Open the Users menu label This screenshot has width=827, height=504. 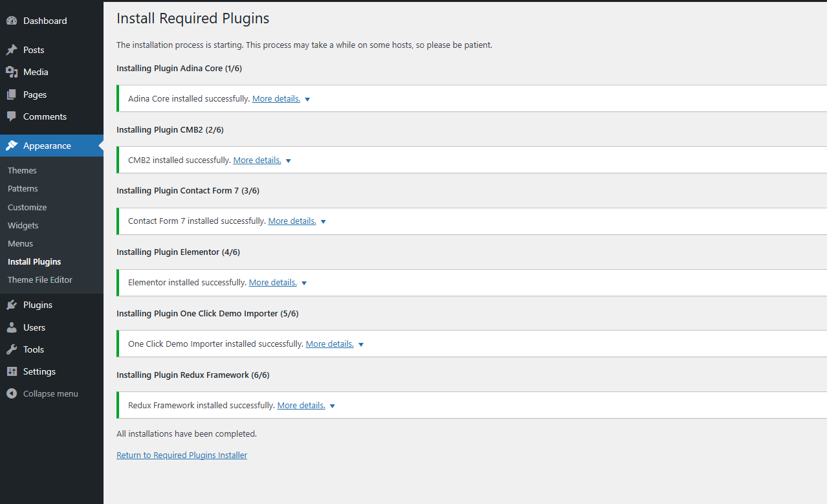(x=34, y=327)
